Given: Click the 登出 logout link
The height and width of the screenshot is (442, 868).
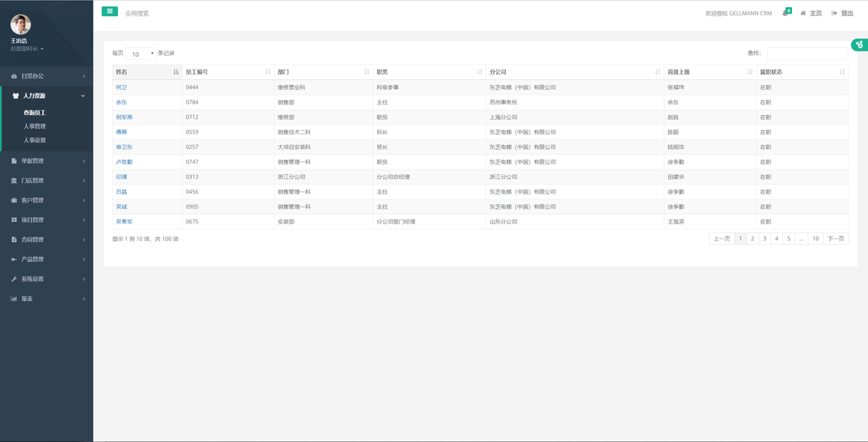Looking at the screenshot, I should 843,14.
